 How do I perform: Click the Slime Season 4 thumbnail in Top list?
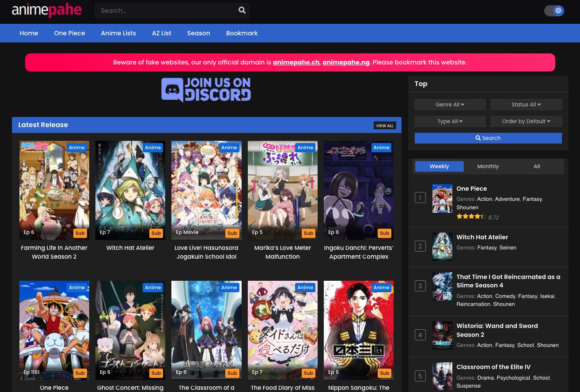(x=442, y=286)
